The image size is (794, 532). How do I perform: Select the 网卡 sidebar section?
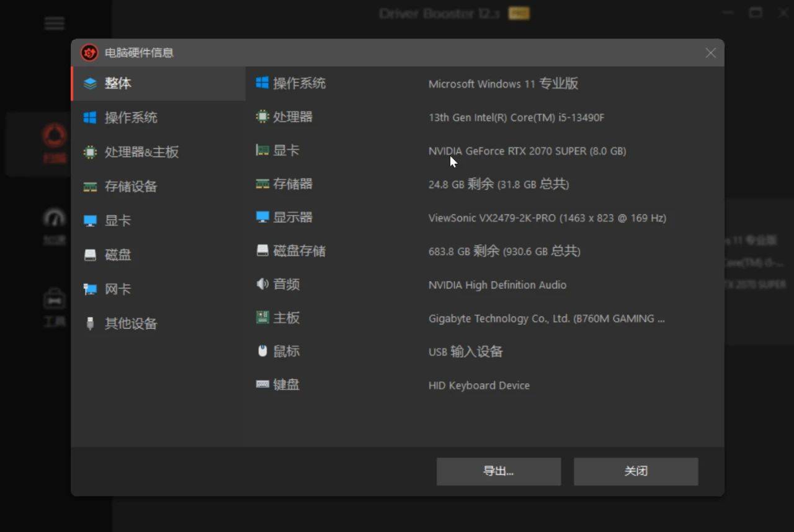point(159,289)
